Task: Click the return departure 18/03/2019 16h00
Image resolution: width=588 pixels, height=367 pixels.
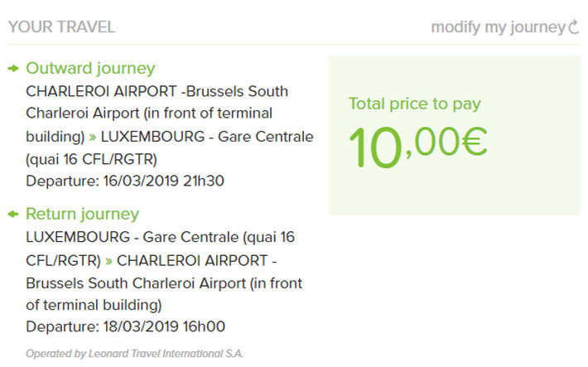Action: 125,326
